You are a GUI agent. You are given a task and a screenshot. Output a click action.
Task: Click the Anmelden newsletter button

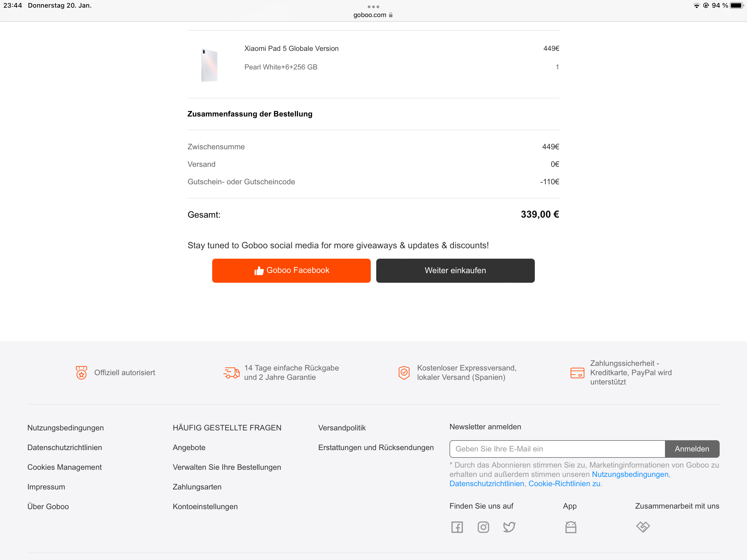point(691,449)
